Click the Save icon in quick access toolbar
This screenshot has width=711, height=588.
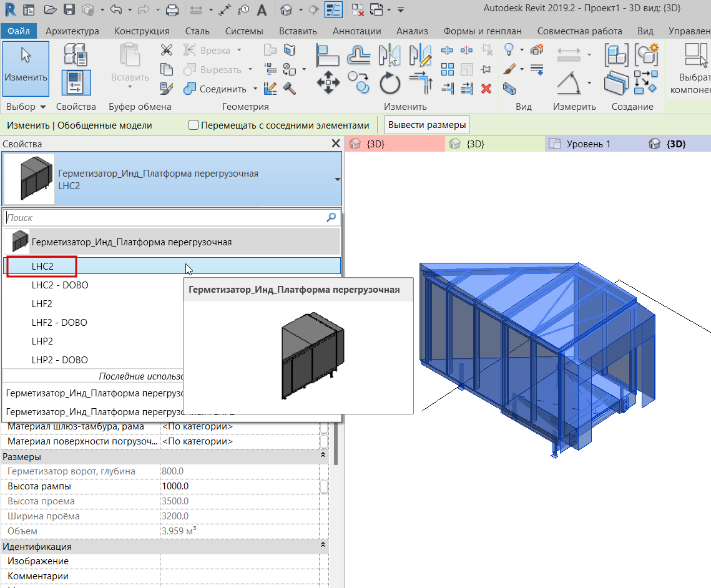(x=69, y=9)
